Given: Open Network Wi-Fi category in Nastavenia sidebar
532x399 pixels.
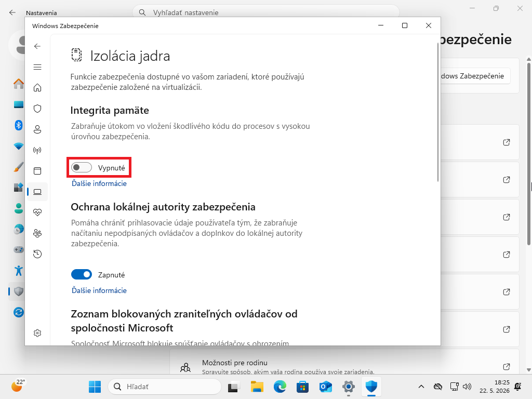Looking at the screenshot, I should [x=19, y=146].
